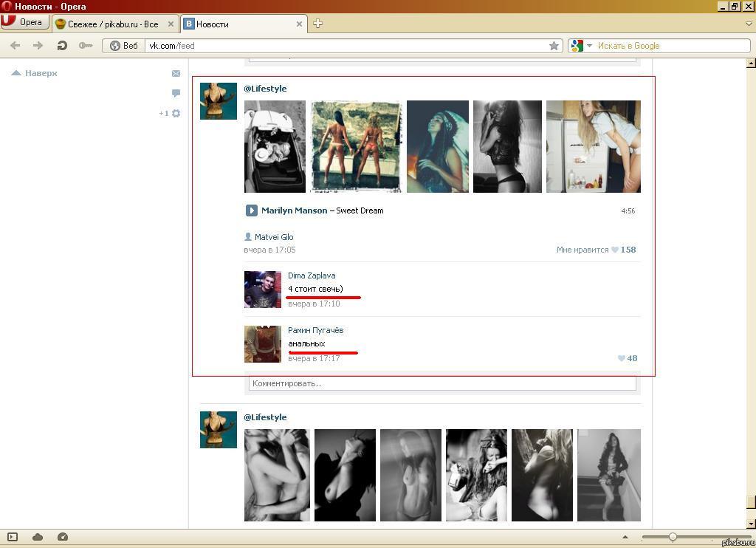The height and width of the screenshot is (548, 756).
Task: Close the Новости tab
Action: pos(299,24)
